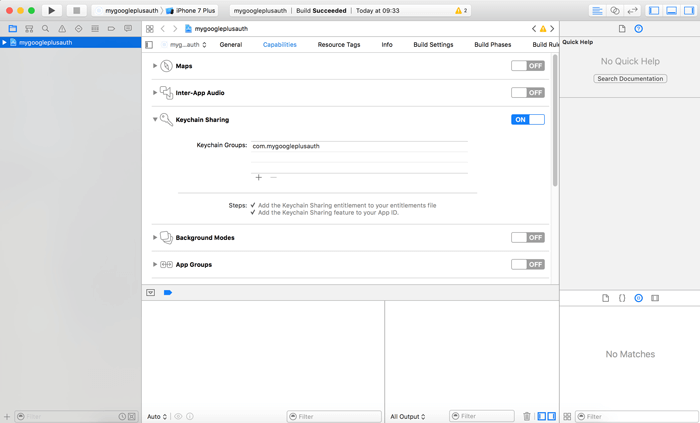
Task: Select the Version editor button
Action: [x=633, y=10]
